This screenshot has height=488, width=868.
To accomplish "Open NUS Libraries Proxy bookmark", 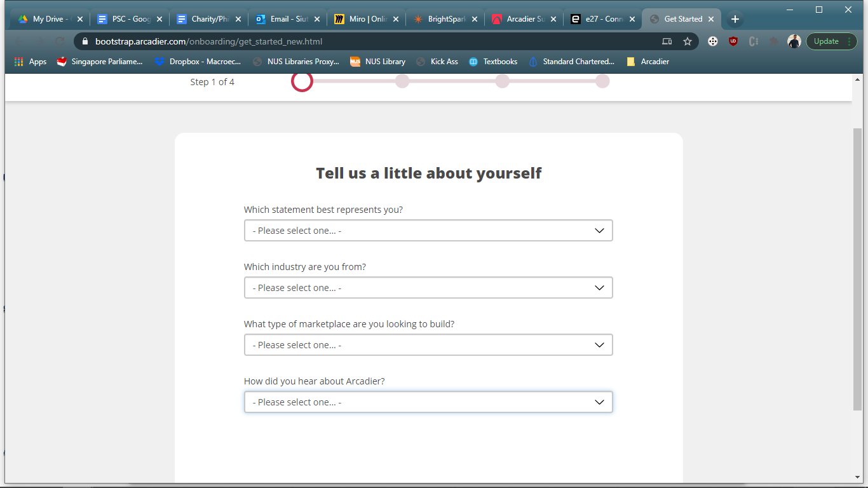I will tap(296, 62).
